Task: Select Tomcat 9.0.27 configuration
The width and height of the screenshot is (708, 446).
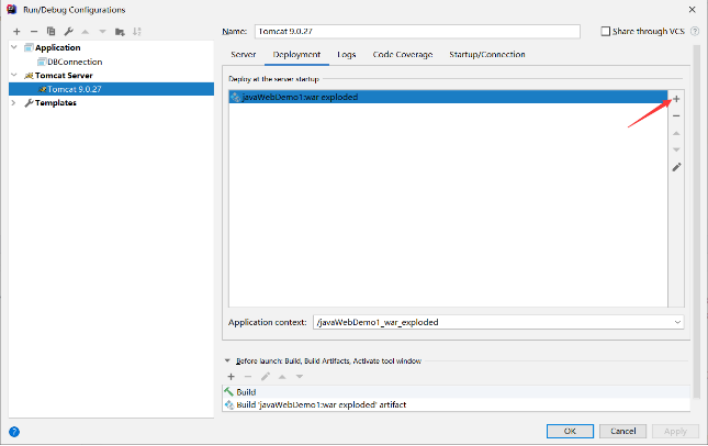Action: (112, 89)
